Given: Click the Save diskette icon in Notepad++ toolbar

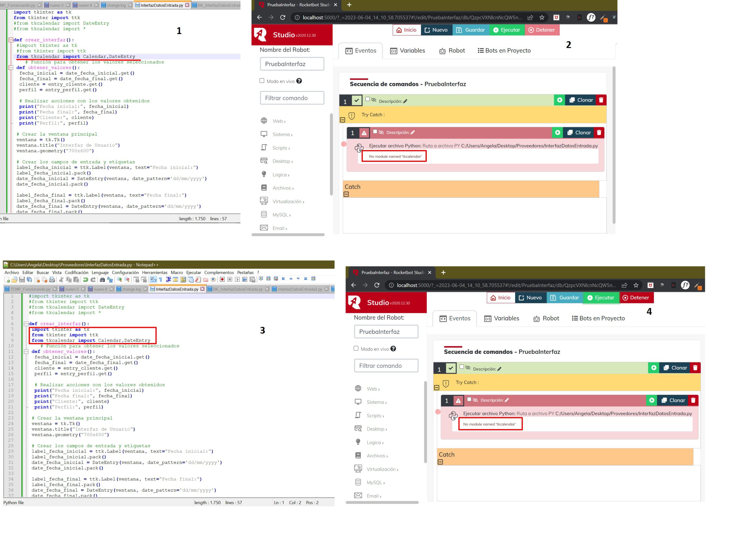Looking at the screenshot, I should pos(22,280).
